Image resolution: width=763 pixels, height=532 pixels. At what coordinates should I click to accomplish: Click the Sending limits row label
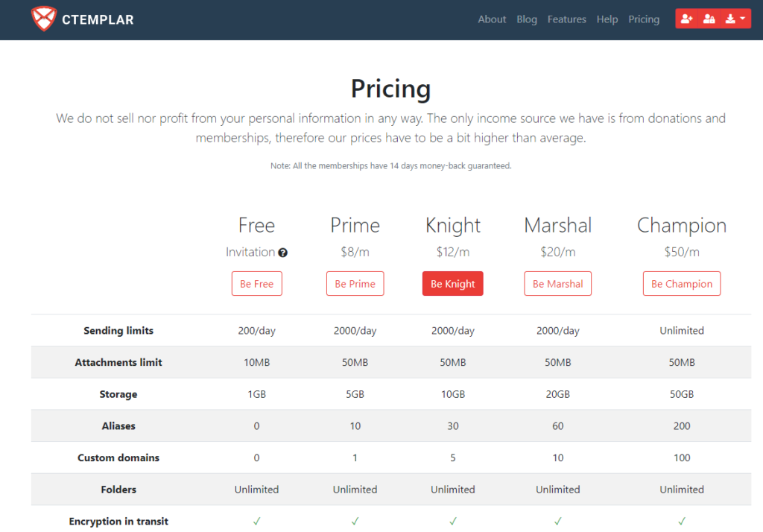point(118,331)
